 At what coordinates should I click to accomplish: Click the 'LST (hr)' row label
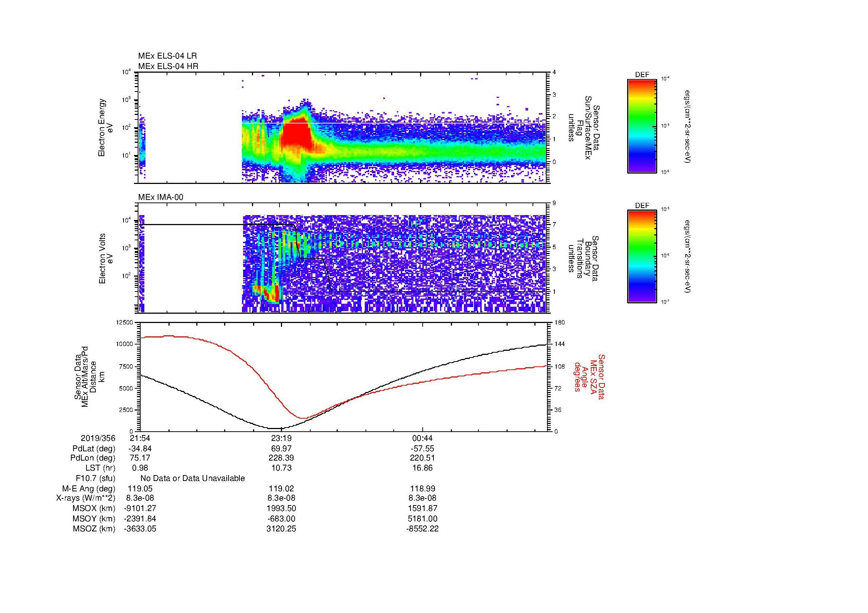point(100,468)
